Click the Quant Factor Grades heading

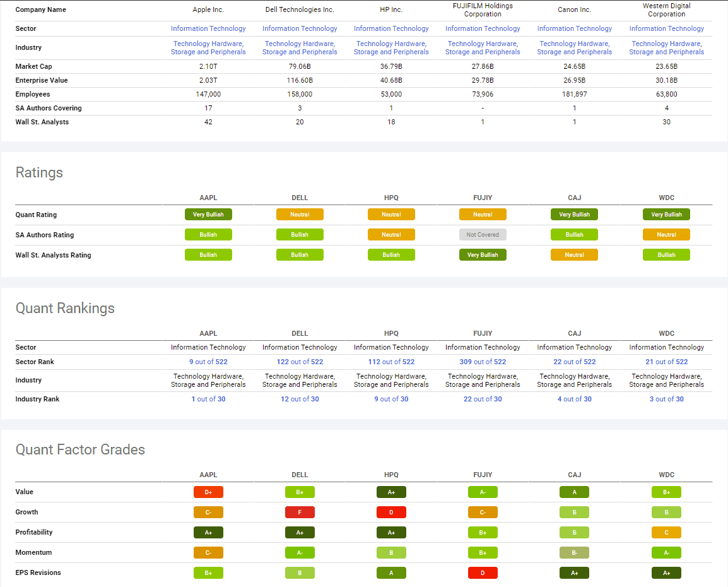pos(80,449)
